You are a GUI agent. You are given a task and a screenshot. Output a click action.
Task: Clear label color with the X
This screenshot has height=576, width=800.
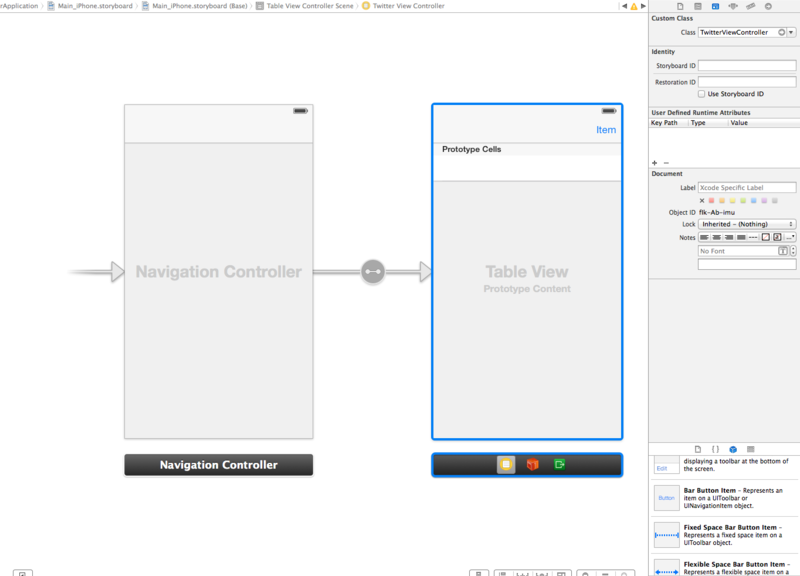(x=702, y=201)
